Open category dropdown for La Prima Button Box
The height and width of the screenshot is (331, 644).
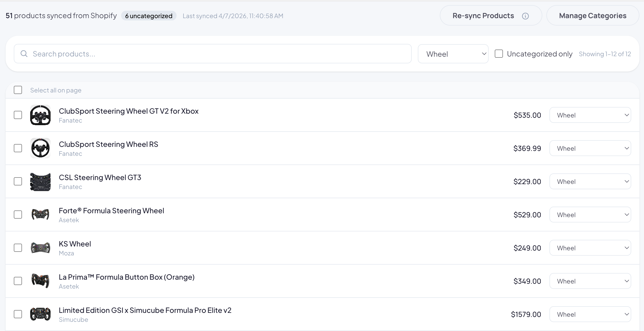click(x=590, y=281)
